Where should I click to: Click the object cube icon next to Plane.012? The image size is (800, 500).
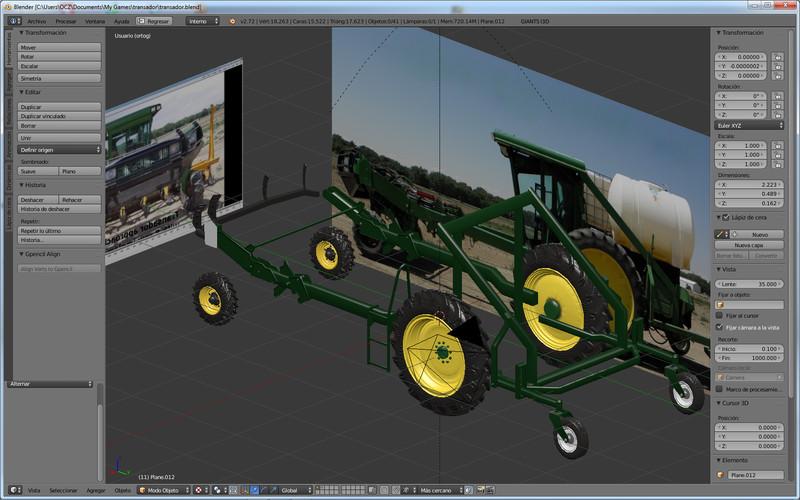coord(721,475)
